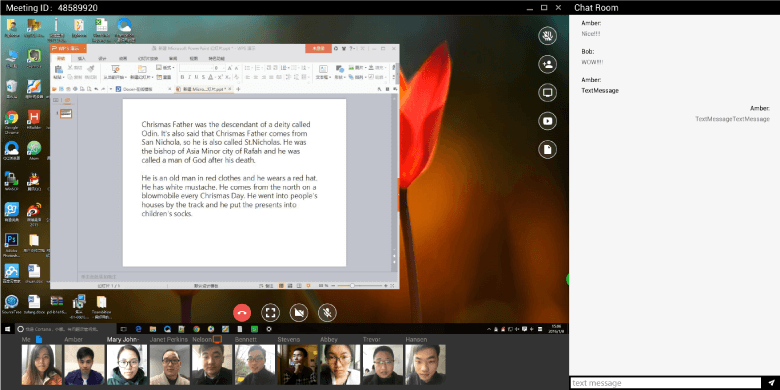The width and height of the screenshot is (780, 390).
Task: Toggle the microphone mute button
Action: tap(327, 312)
